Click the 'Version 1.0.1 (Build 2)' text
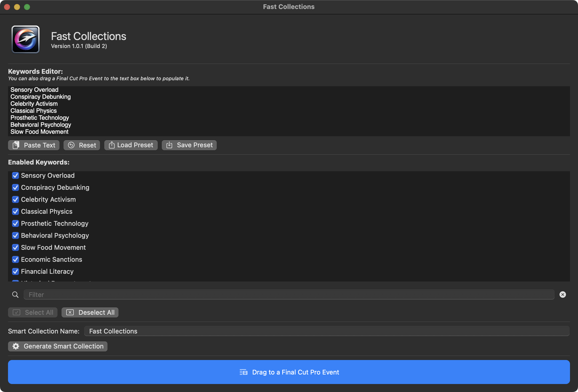Image resolution: width=578 pixels, height=392 pixels. [79, 46]
